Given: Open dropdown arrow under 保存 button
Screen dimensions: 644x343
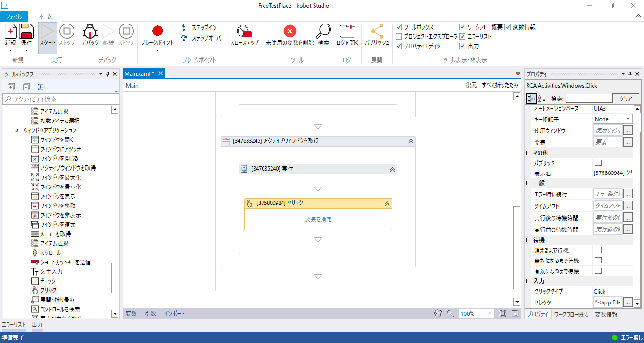Looking at the screenshot, I should pos(26,51).
